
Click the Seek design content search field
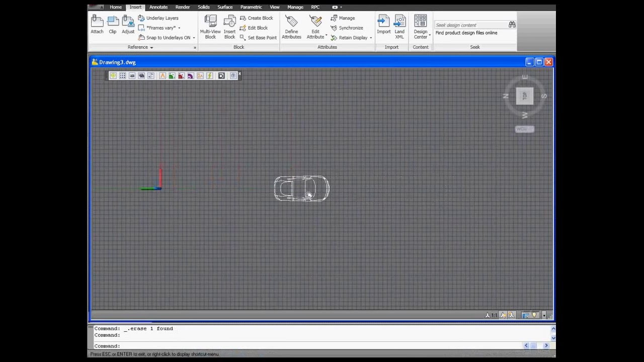471,25
